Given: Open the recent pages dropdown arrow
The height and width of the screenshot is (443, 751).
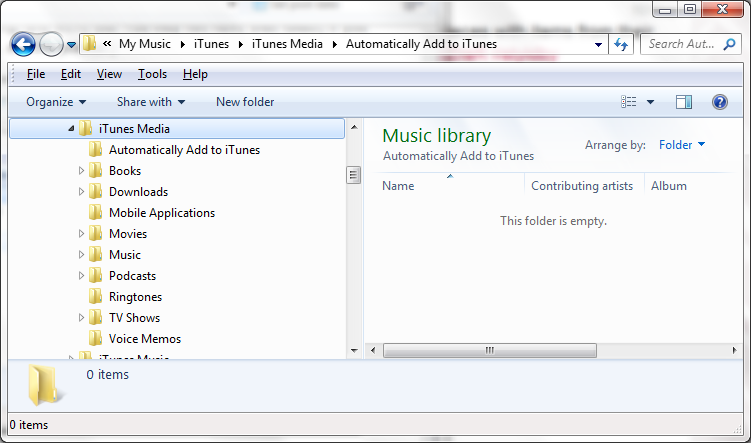Looking at the screenshot, I should (x=71, y=45).
